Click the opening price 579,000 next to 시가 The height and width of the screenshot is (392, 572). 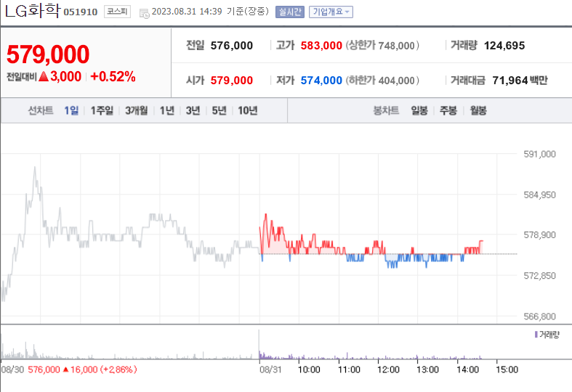point(232,80)
